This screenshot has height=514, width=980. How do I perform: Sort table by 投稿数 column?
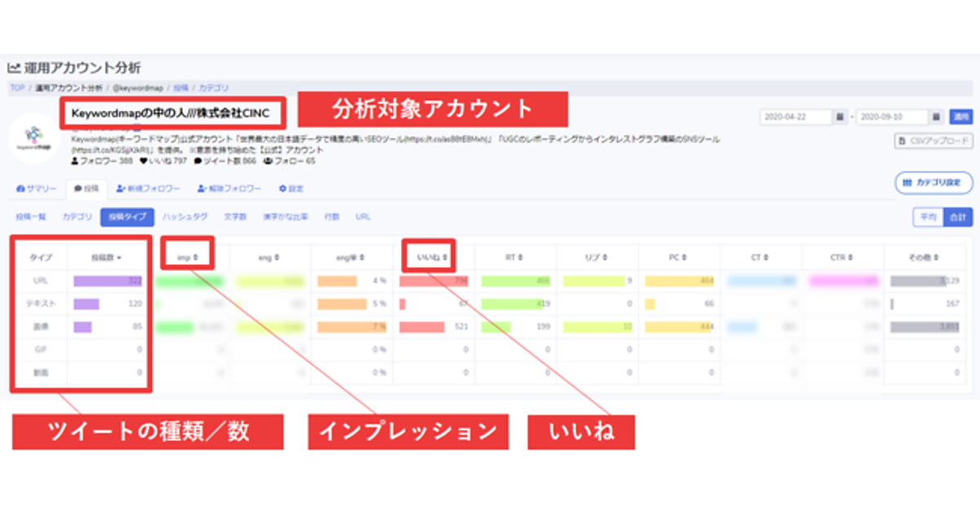coord(107,257)
